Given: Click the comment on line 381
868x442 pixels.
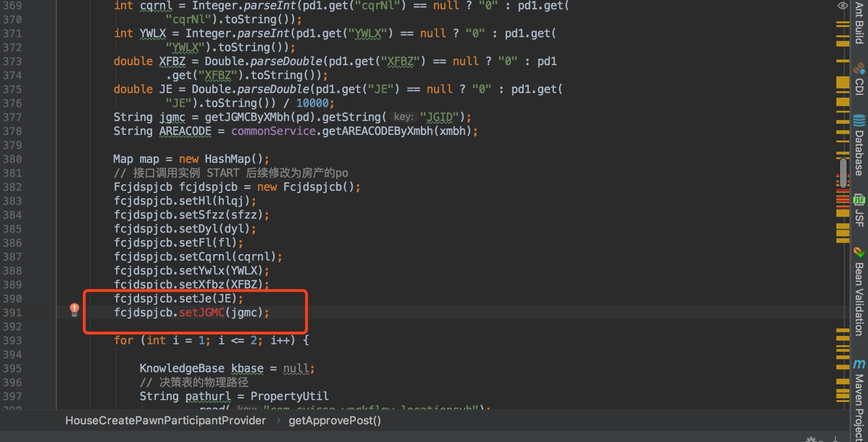Looking at the screenshot, I should point(231,173).
